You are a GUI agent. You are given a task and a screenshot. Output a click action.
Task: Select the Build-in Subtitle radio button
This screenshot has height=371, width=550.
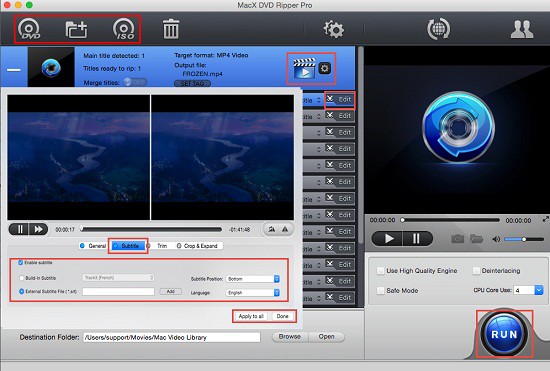click(22, 278)
